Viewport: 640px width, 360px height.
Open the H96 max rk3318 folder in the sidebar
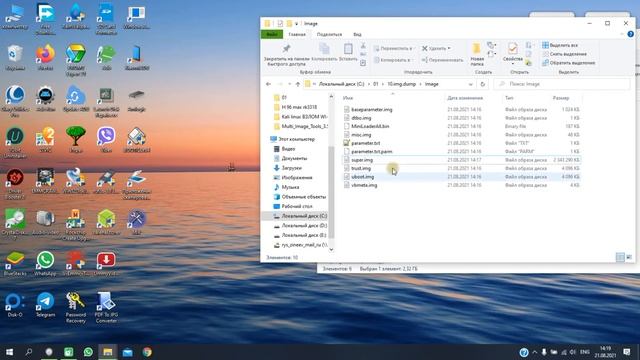(x=299, y=107)
